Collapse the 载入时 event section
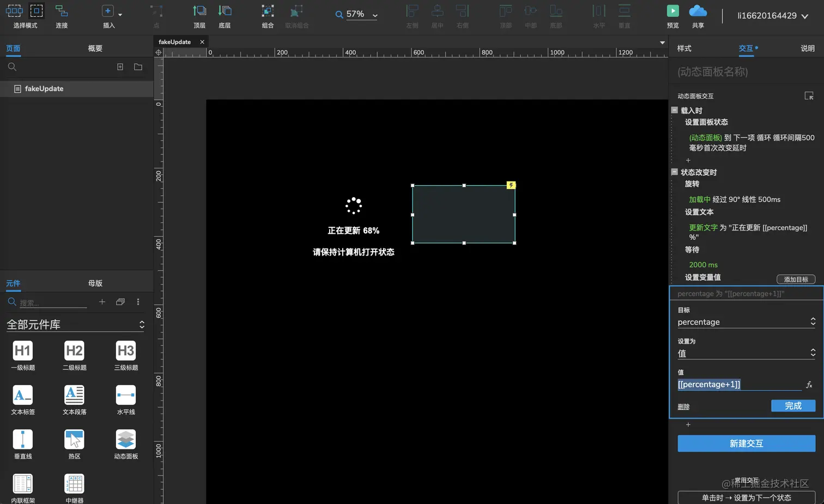The width and height of the screenshot is (824, 504). point(674,110)
